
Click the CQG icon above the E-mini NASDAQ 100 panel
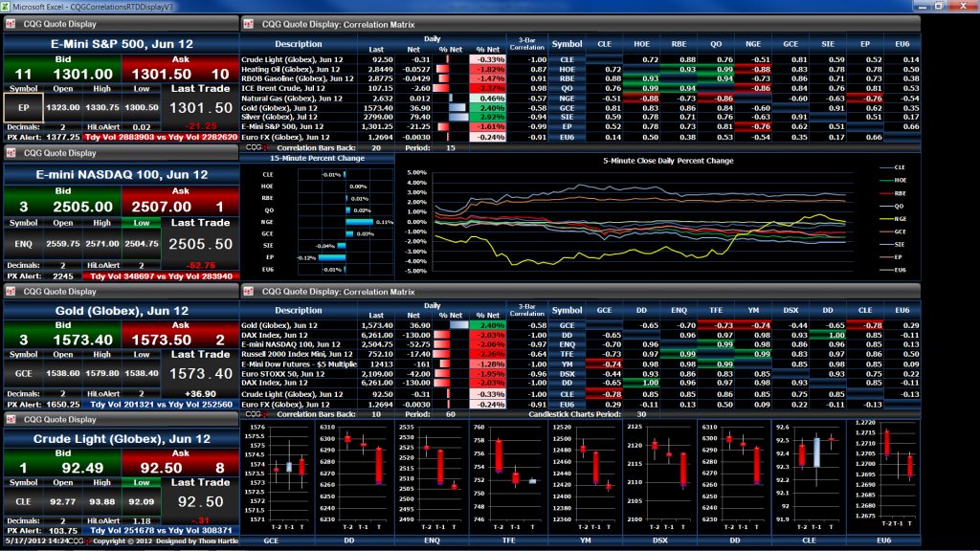(11, 152)
